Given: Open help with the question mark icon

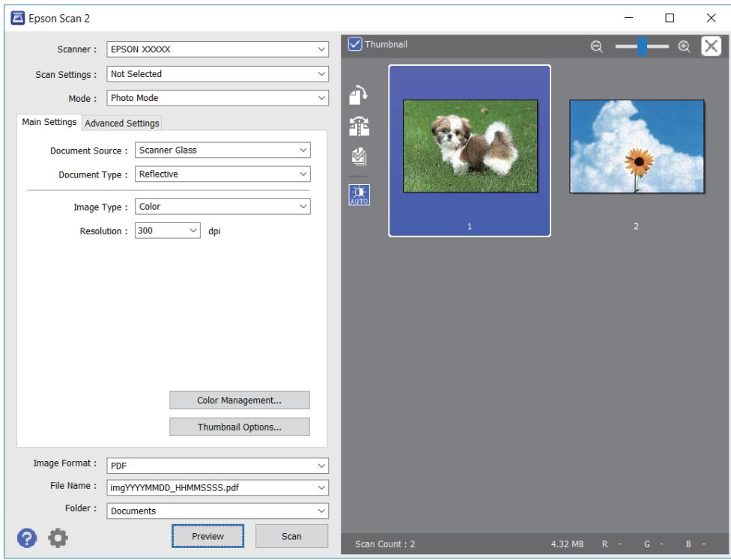Looking at the screenshot, I should 27,538.
